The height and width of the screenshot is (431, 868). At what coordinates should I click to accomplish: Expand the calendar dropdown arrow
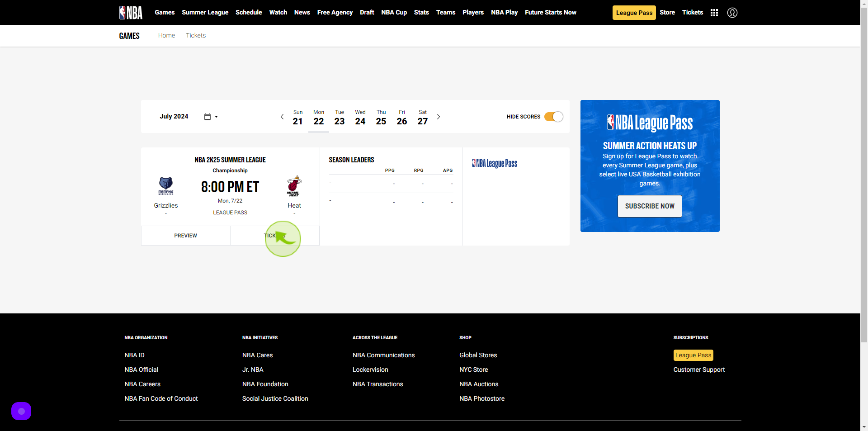coord(216,117)
